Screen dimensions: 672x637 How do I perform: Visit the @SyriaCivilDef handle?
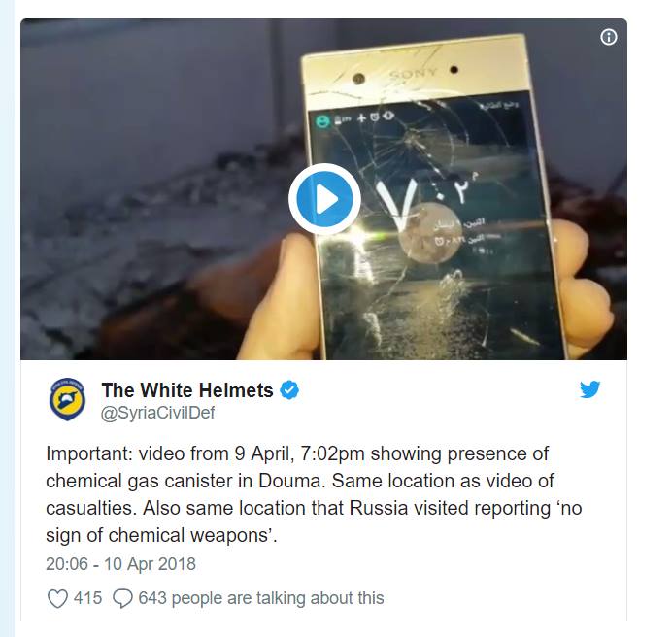click(x=157, y=413)
